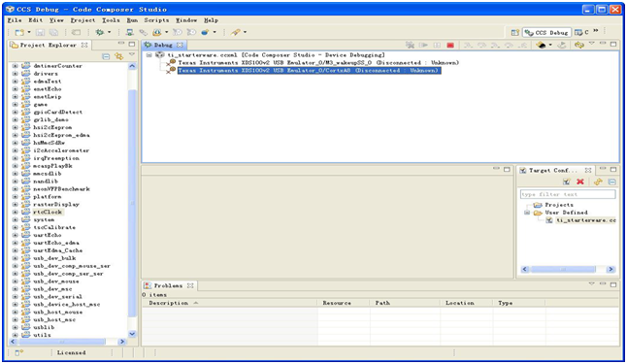Click Refresh icon in Target Configurations panel
Viewport: 627px width, 364px height.
coord(598,182)
